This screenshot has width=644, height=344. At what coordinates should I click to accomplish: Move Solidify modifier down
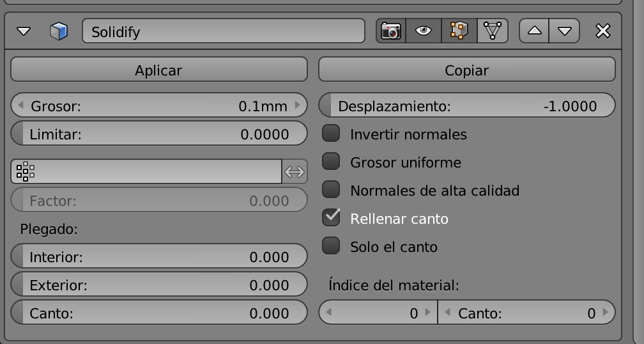(x=564, y=31)
